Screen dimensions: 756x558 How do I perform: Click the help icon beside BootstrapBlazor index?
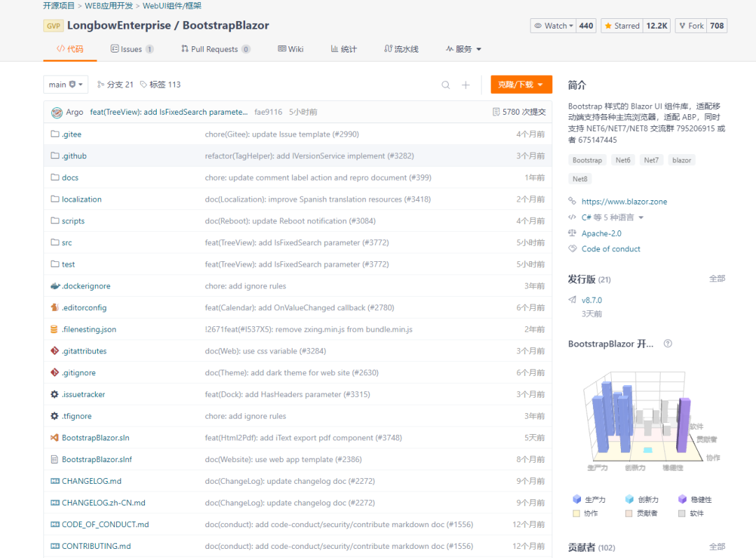668,344
